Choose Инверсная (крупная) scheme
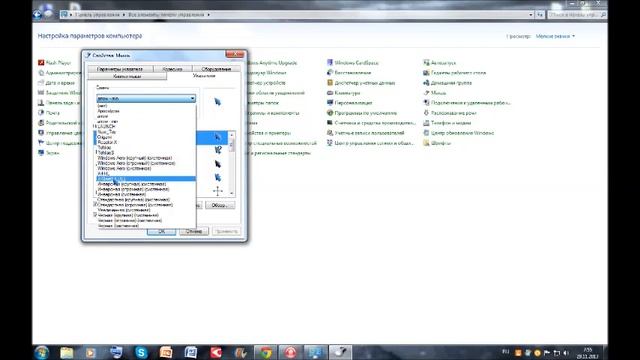 click(x=146, y=184)
